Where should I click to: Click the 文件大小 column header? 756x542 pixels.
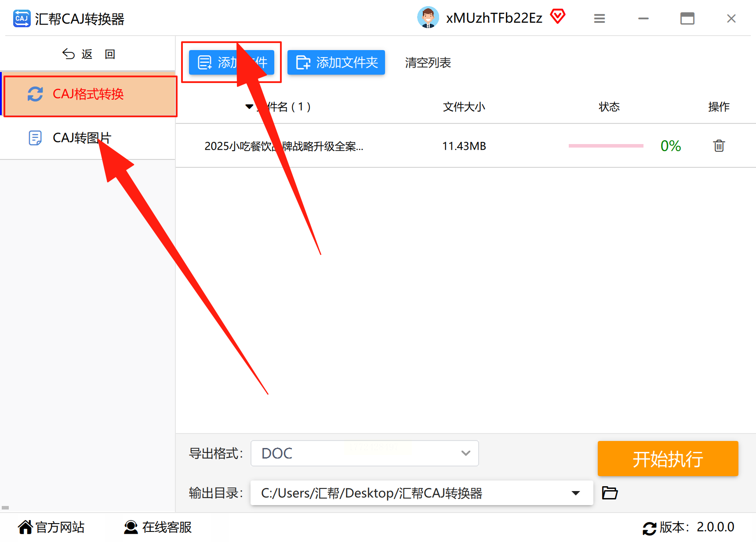[464, 107]
